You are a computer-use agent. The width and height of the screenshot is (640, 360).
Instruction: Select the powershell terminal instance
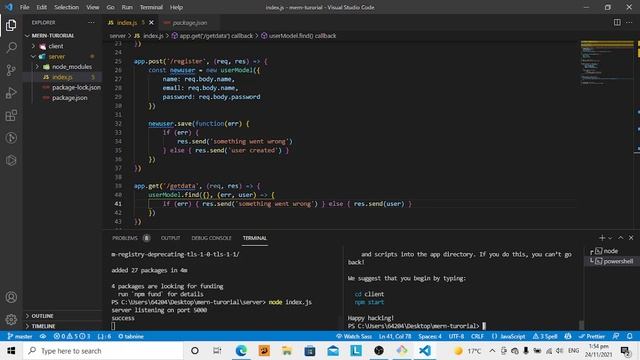[611, 261]
